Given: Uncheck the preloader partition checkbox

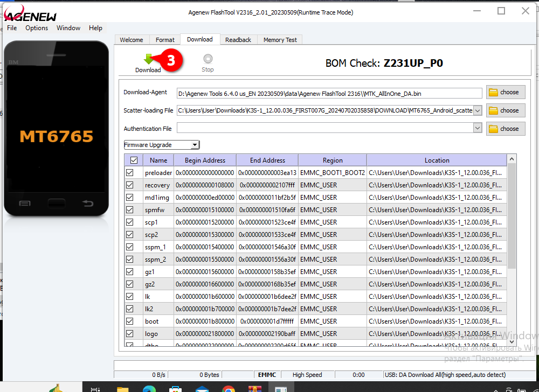Looking at the screenshot, I should click(x=130, y=173).
